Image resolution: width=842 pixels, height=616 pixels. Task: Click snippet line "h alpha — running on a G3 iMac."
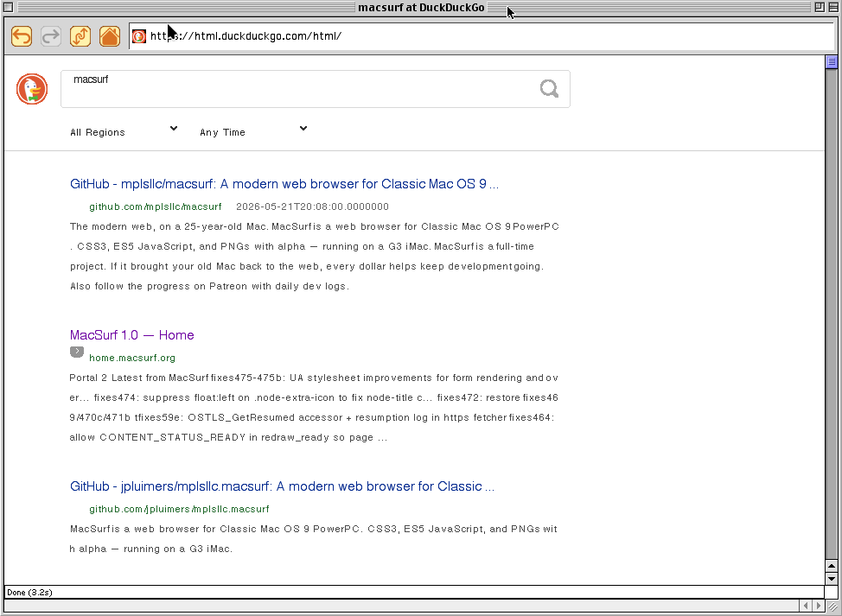151,549
